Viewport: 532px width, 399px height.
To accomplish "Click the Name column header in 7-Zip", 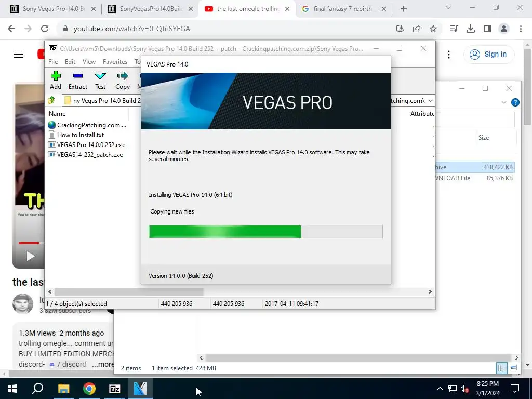I will point(57,114).
